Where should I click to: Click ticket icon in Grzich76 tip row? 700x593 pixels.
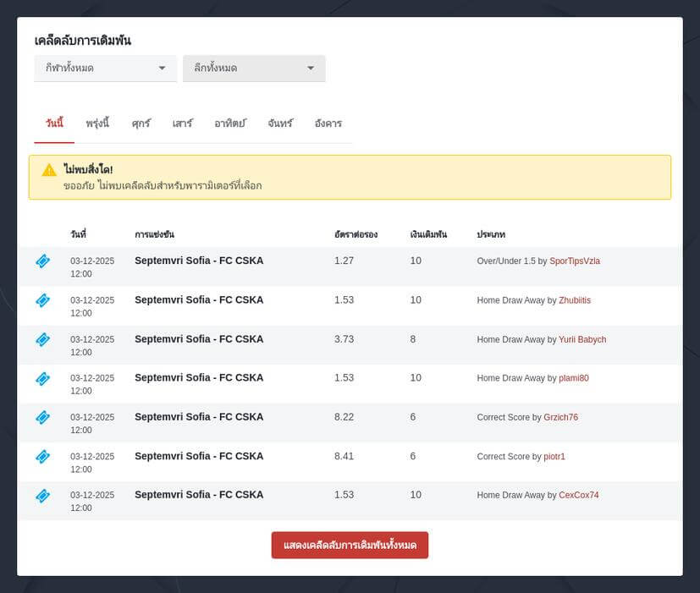(42, 417)
